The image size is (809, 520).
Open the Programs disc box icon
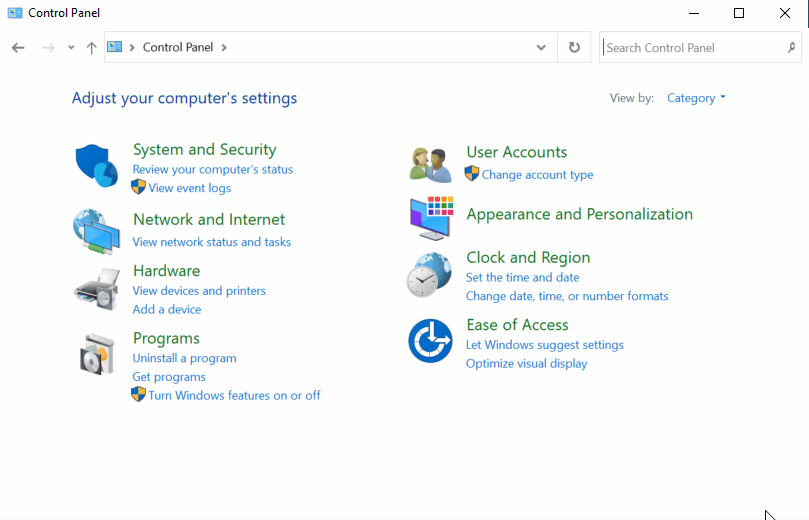point(96,354)
